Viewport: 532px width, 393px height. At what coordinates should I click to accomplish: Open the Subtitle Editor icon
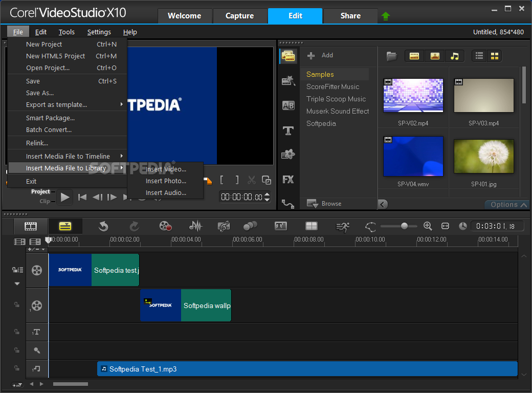point(281,226)
